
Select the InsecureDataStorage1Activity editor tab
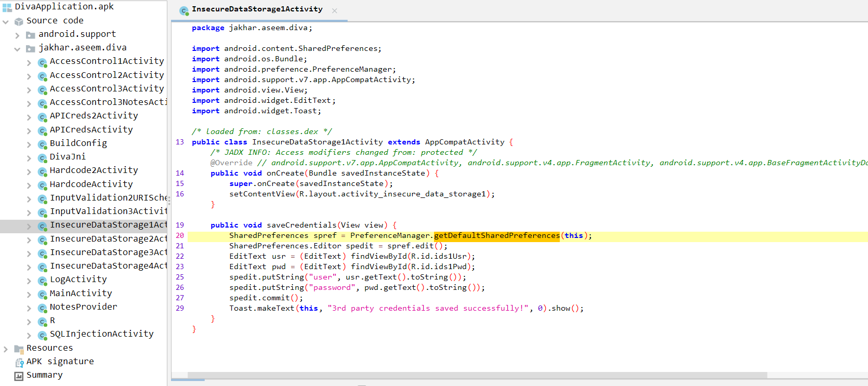[257, 9]
